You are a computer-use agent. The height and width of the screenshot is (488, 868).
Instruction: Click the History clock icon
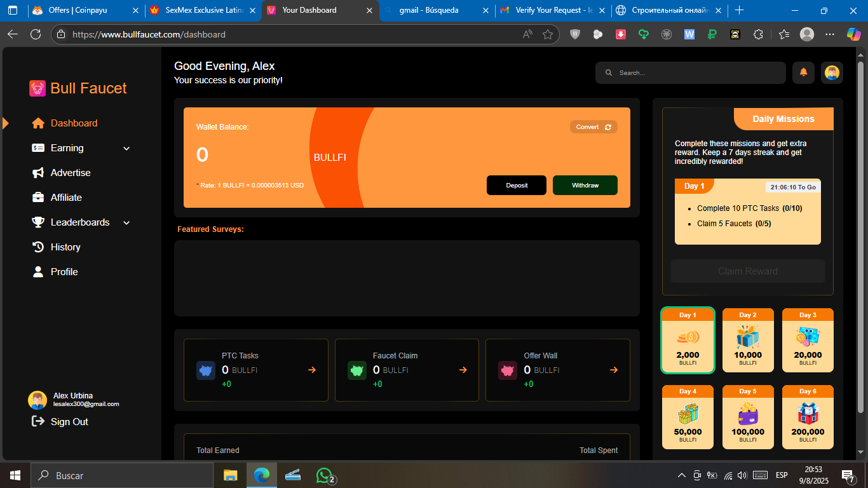[38, 247]
